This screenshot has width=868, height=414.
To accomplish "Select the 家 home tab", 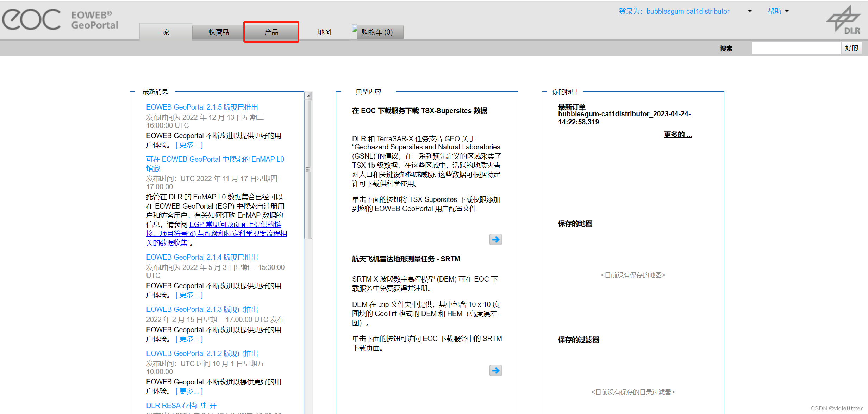I will coord(166,32).
